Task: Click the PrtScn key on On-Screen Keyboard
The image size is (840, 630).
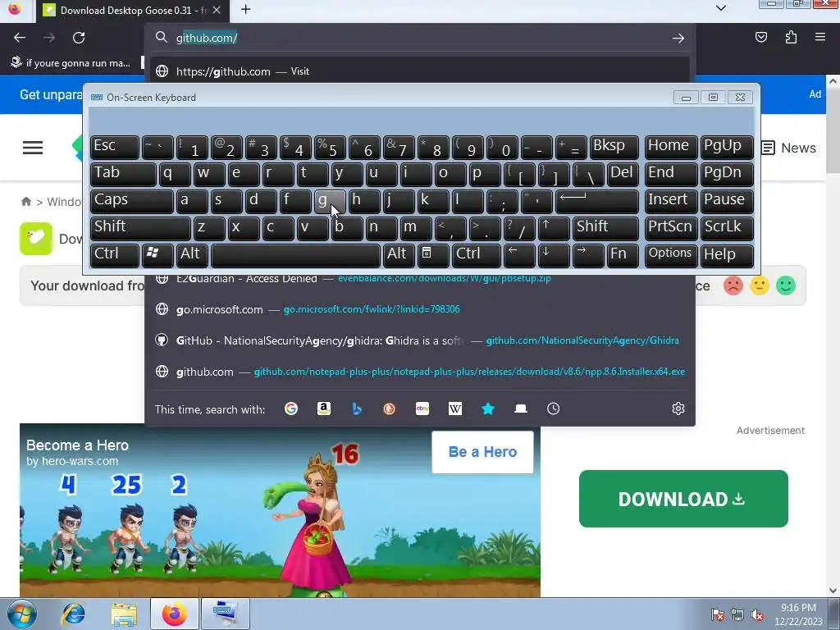Action: pos(671,228)
